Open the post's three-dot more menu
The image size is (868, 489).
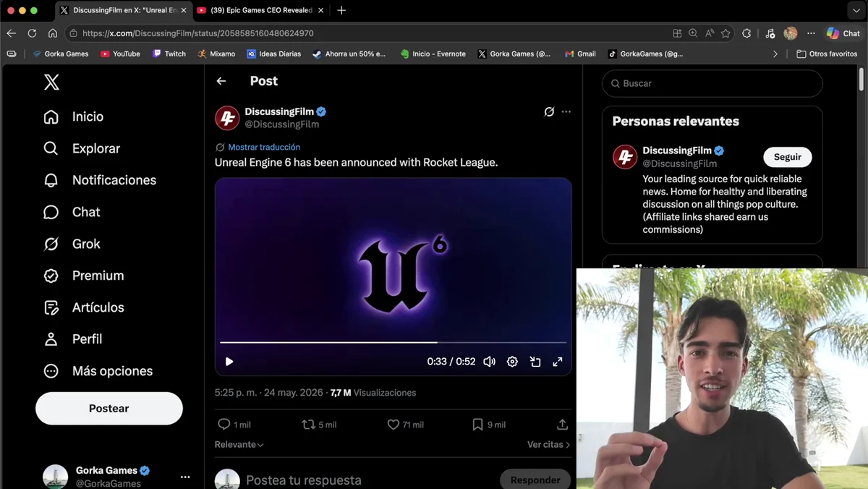[566, 111]
